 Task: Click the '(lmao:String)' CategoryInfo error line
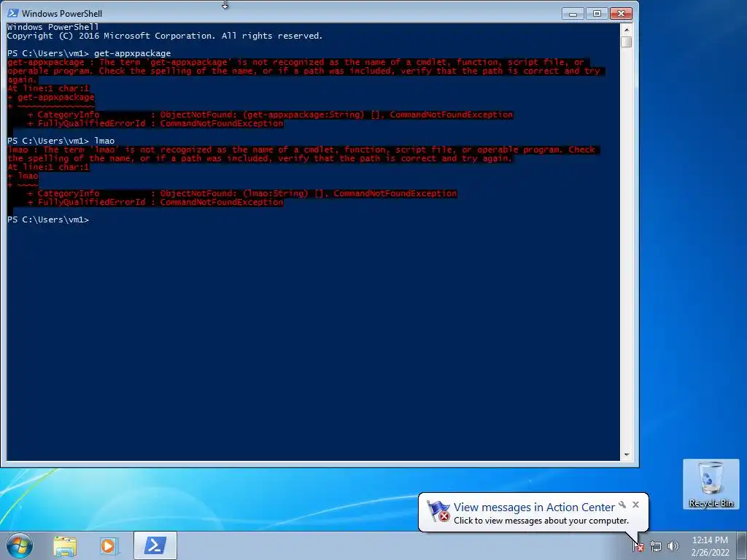pyautogui.click(x=242, y=193)
